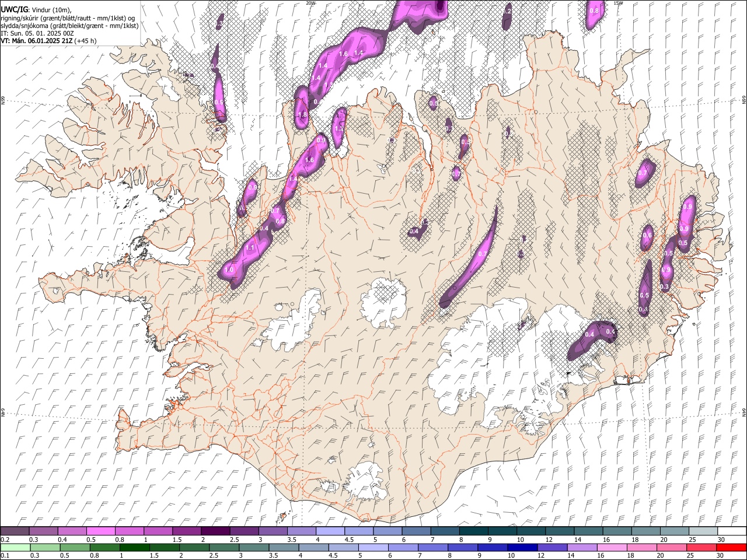
Task: Pick the bright red rain-scale swatch at 30
Action: point(731,547)
